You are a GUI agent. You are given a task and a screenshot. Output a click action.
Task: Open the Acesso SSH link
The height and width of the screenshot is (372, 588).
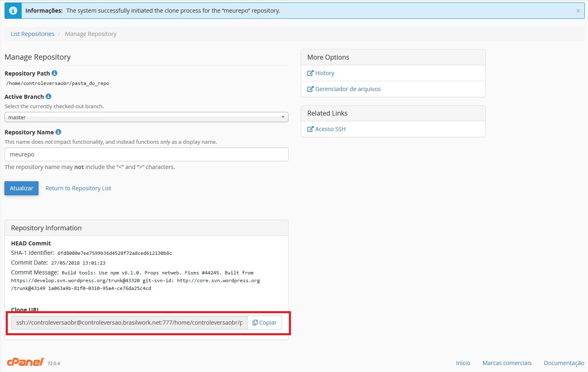tap(330, 129)
